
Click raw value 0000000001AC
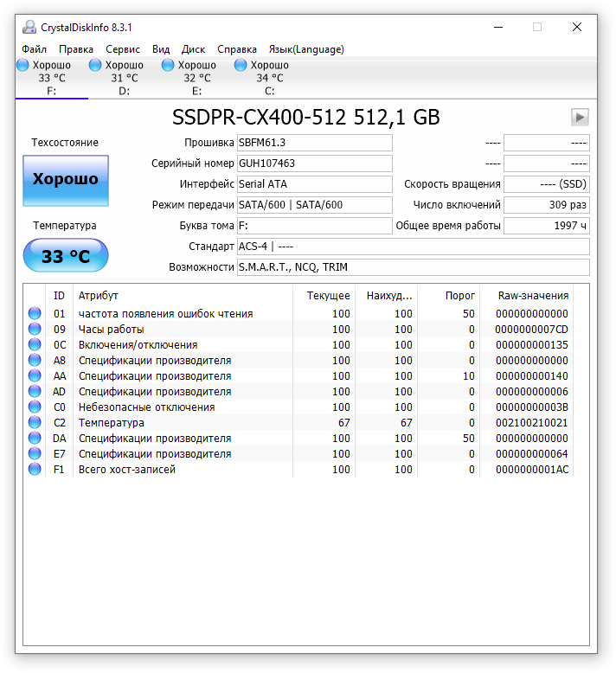[532, 469]
